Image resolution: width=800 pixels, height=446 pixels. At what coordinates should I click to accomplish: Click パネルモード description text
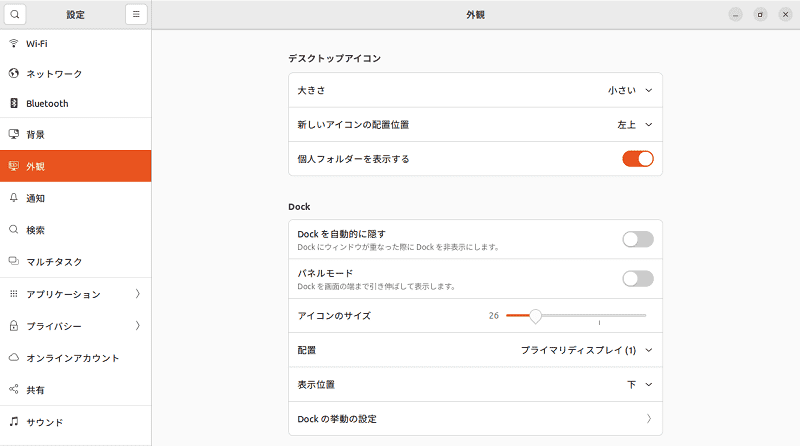click(x=376, y=286)
